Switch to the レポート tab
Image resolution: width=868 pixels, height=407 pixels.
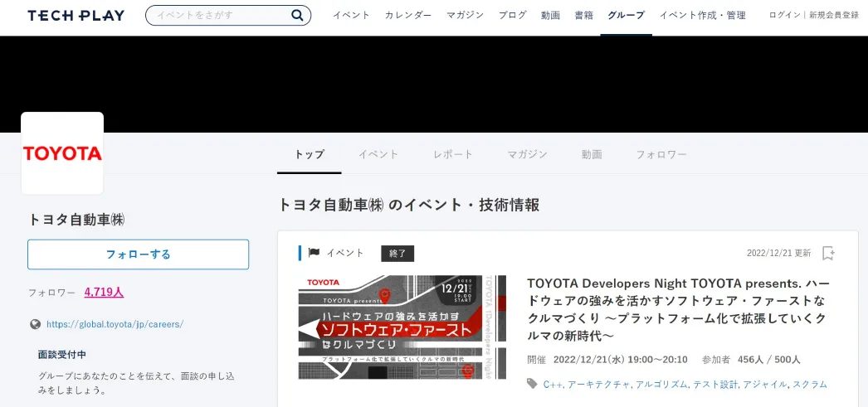453,155
